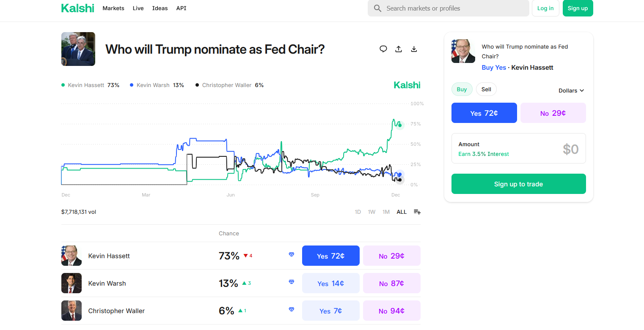Click the add-to-watchlist icon beside ALL
The image size is (644, 330).
(417, 212)
